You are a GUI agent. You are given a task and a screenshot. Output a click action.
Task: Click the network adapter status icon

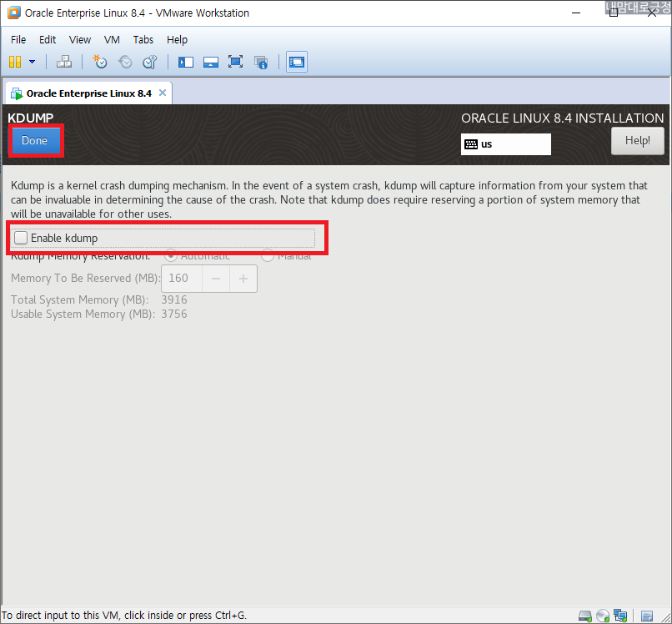click(620, 616)
